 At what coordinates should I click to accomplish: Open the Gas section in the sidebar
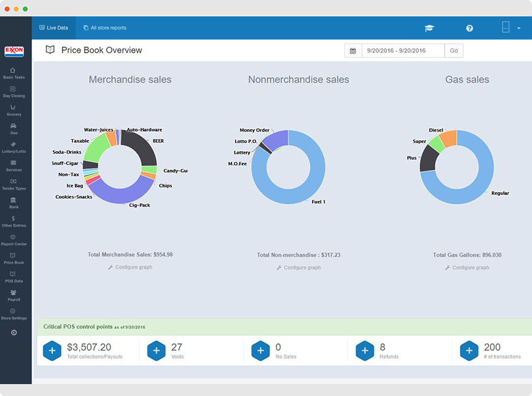14,129
